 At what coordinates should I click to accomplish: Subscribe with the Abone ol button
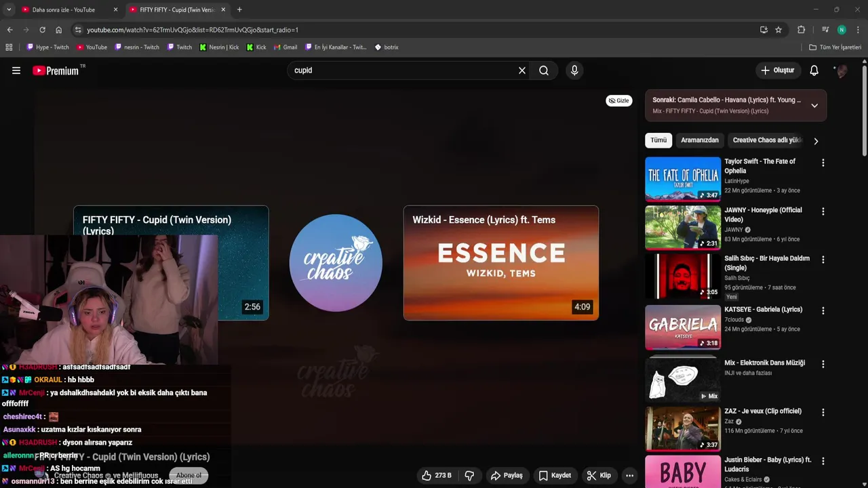[189, 475]
